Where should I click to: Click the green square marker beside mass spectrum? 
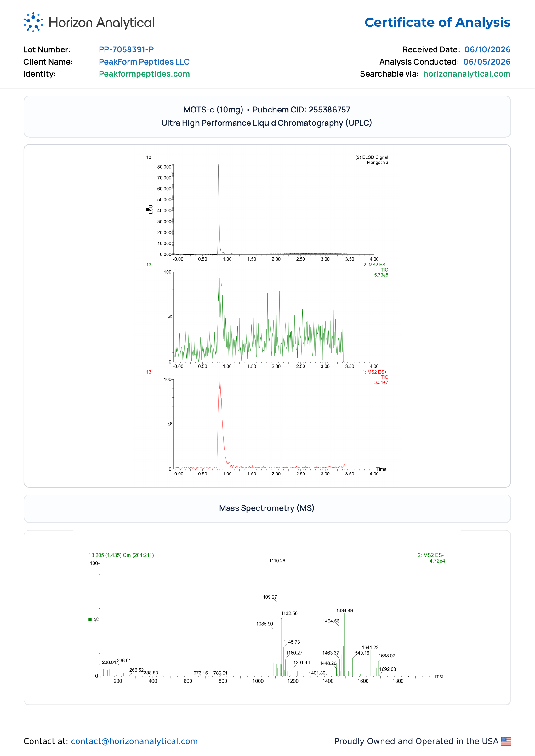click(90, 620)
